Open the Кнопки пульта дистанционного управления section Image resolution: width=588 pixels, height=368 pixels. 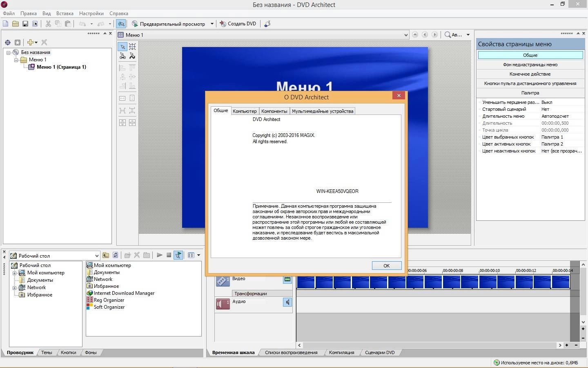click(530, 83)
